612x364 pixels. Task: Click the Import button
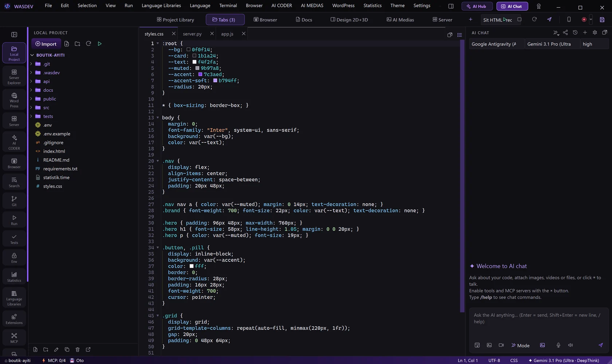(x=46, y=44)
